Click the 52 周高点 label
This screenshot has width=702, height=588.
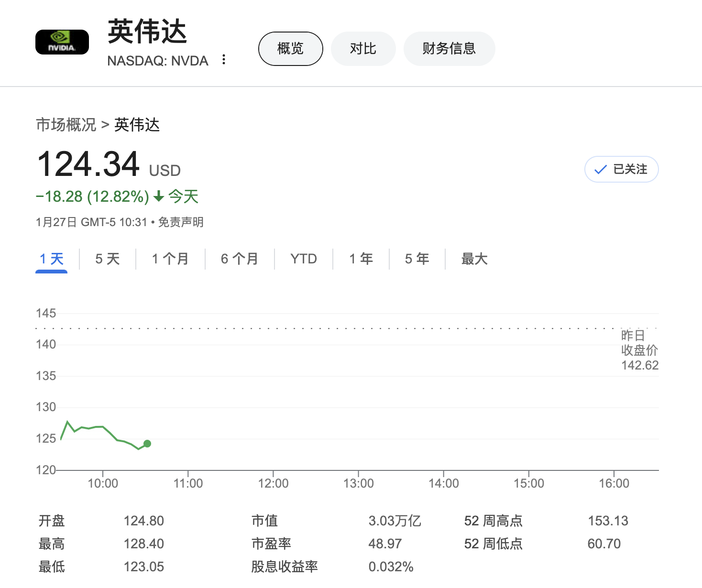click(x=493, y=521)
